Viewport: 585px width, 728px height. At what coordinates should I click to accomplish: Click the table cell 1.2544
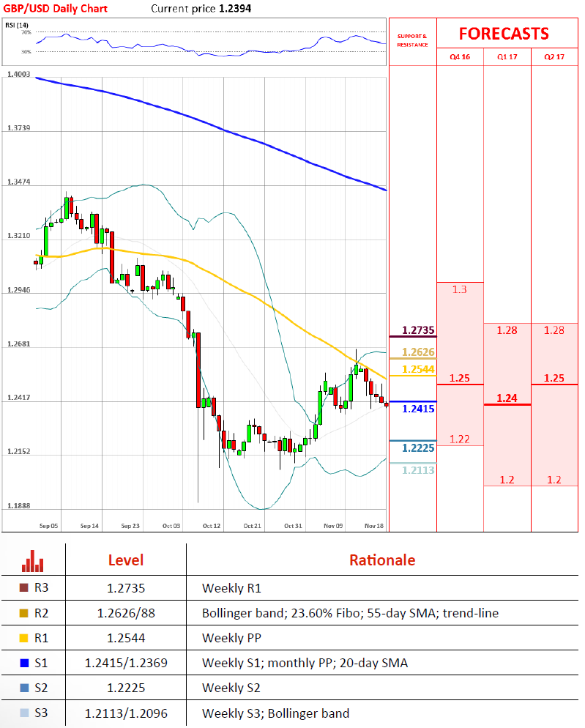(126, 639)
